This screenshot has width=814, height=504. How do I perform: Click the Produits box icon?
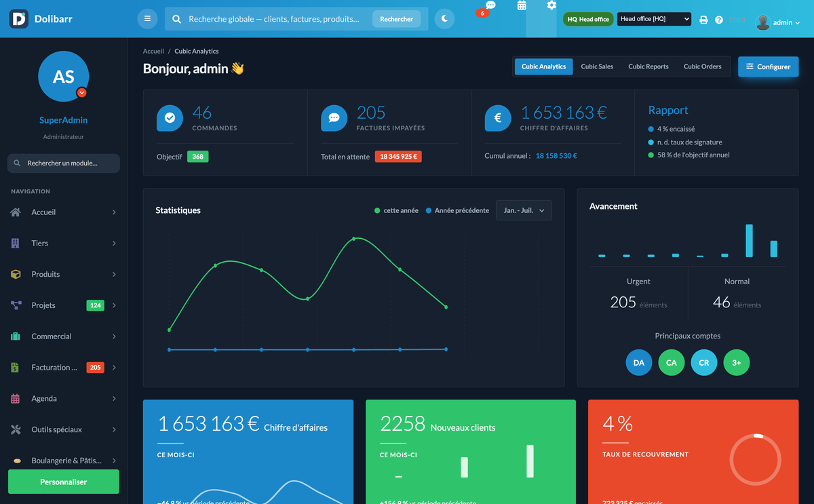point(16,274)
